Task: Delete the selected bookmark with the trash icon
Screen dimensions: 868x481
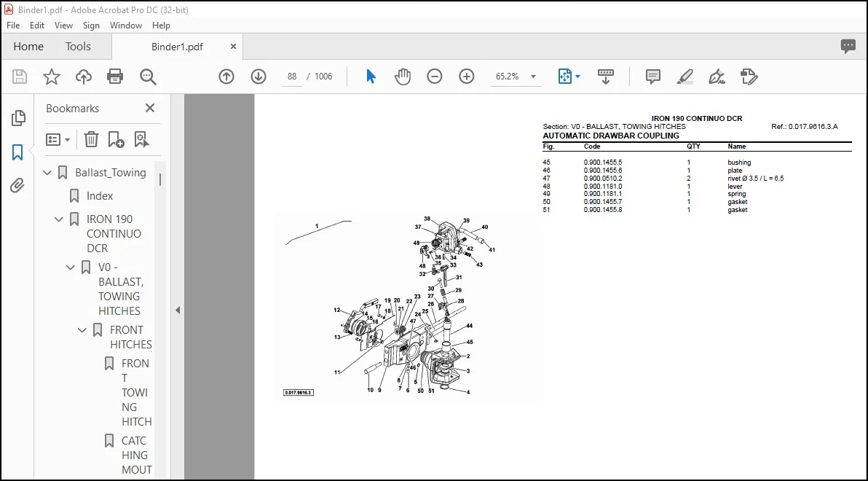Action: tap(91, 139)
